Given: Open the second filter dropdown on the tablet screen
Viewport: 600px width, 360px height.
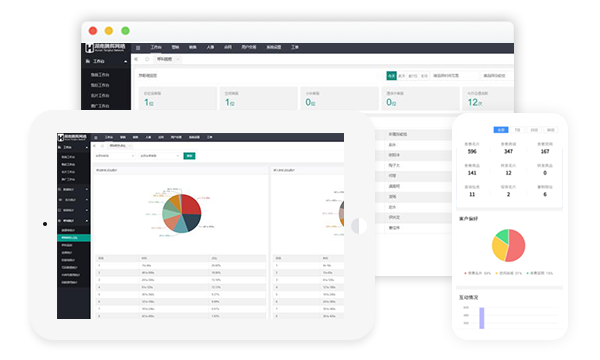Looking at the screenshot, I should tap(159, 156).
